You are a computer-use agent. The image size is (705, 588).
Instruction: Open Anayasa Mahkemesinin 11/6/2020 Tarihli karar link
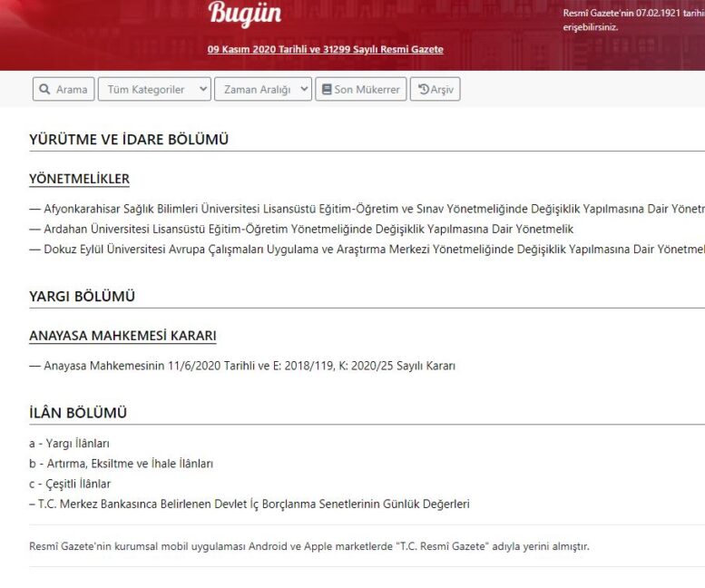coord(242,366)
